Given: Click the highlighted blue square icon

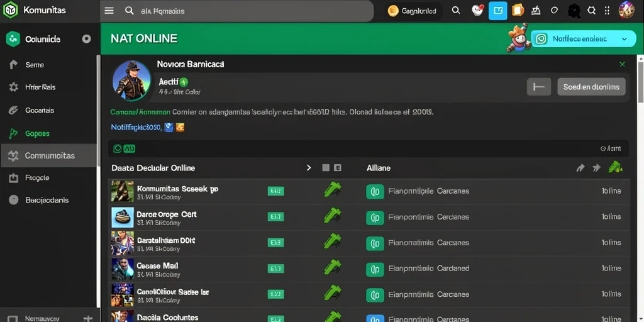Looking at the screenshot, I should (x=498, y=11).
